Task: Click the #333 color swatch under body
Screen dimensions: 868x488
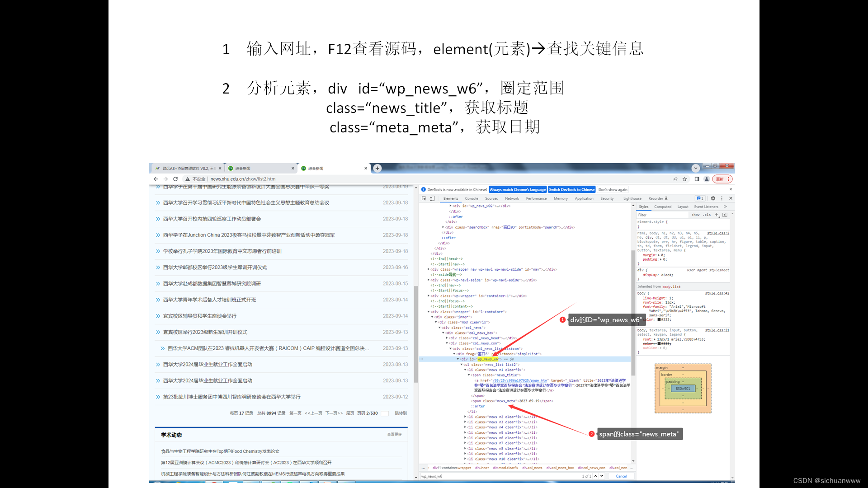Action: [659, 319]
